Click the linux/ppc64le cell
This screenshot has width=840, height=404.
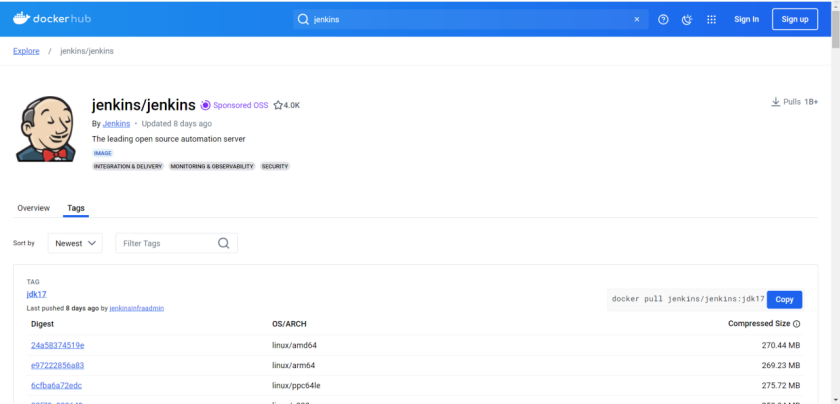pyautogui.click(x=296, y=386)
